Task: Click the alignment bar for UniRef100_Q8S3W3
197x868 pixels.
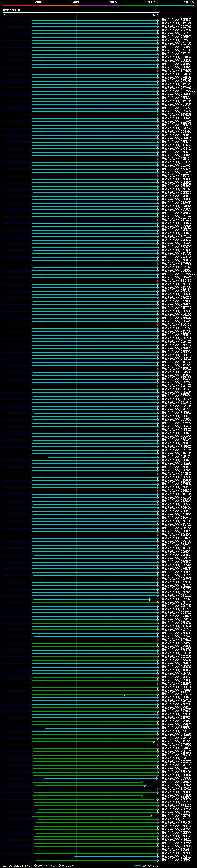Action: [x=101, y=779]
